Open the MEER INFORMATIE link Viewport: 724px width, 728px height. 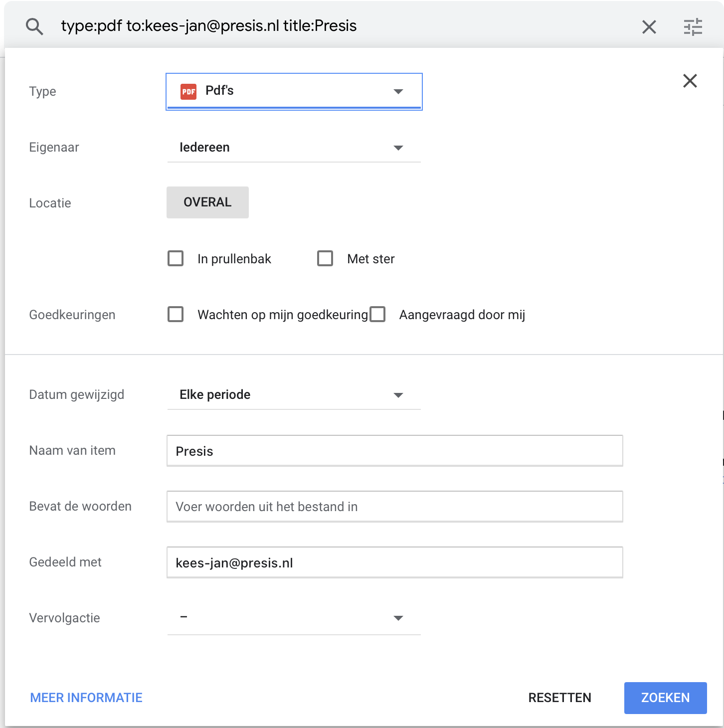pyautogui.click(x=86, y=698)
